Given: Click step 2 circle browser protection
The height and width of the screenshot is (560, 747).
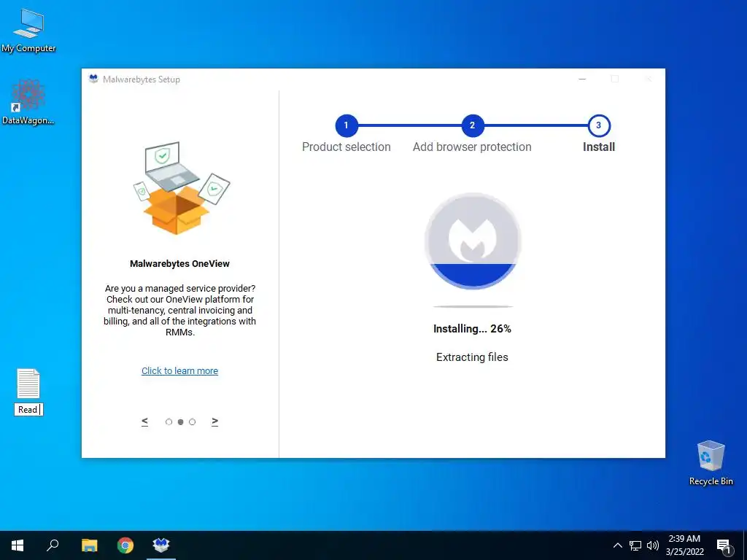Looking at the screenshot, I should [x=473, y=125].
